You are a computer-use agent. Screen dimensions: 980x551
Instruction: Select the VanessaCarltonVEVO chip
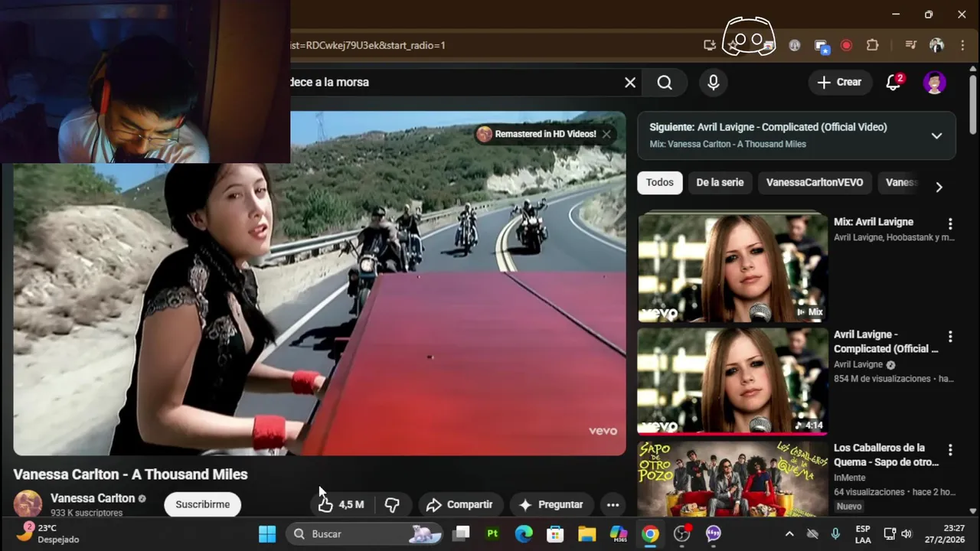(x=815, y=182)
